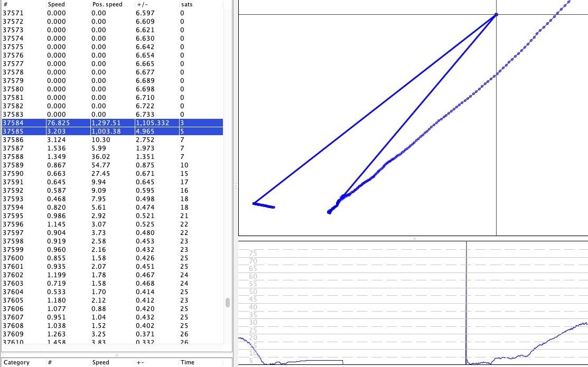Sort the data by Pos. speed column
Screen dimensions: 588x367
pos(107,4)
